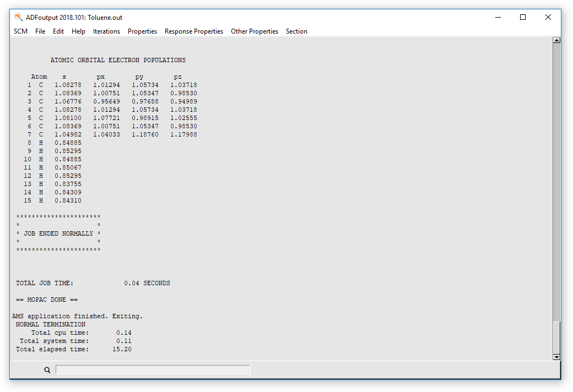Viewport: 573px width, 392px height.
Task: Expand the Properties menu
Action: [x=142, y=31]
